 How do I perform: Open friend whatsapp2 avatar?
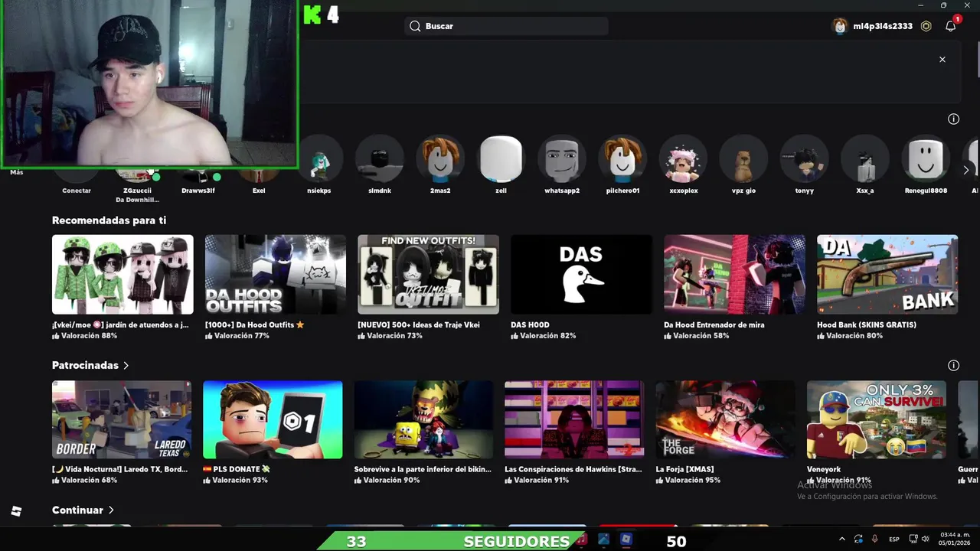pos(562,159)
